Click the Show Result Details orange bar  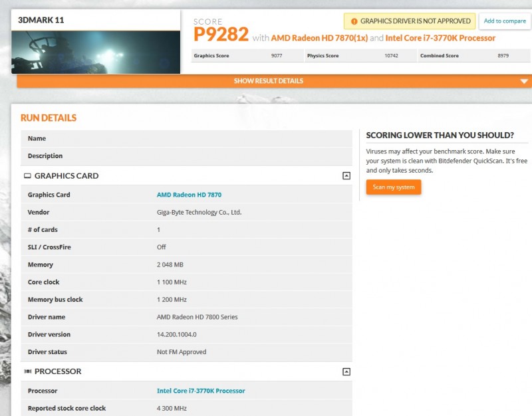tap(274, 81)
